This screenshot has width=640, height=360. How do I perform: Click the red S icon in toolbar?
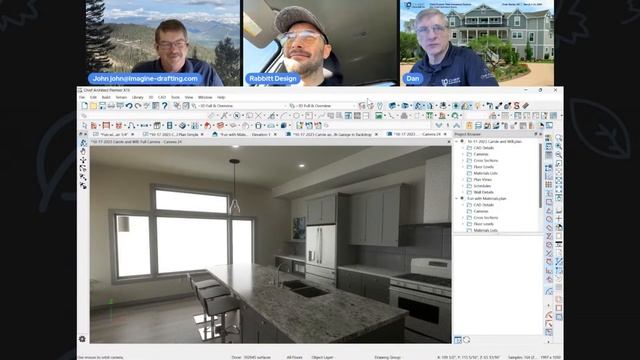coord(516,106)
